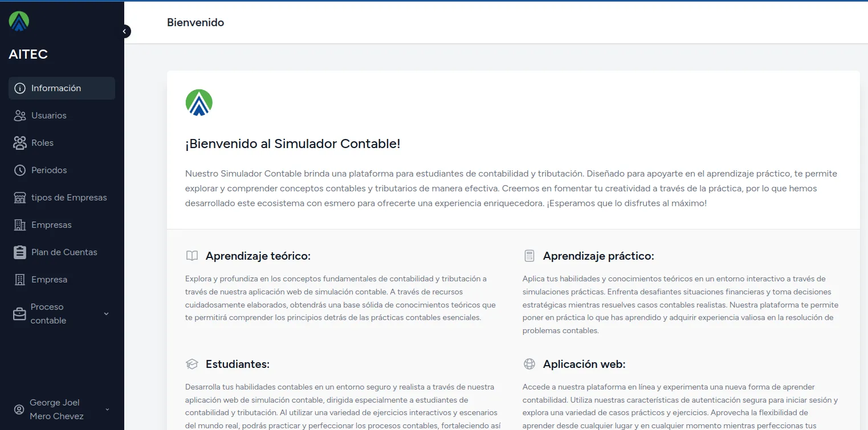Open the Información menu item
The image size is (868, 430).
point(62,88)
